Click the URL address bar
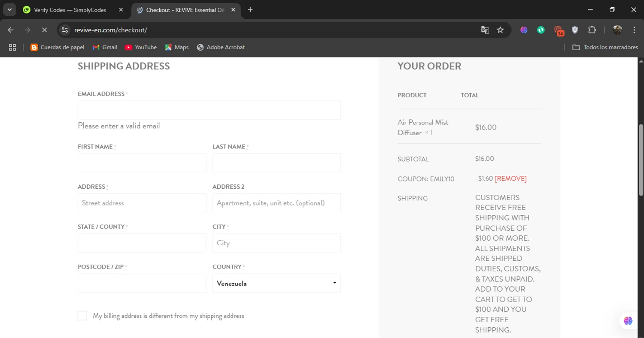 (275, 30)
